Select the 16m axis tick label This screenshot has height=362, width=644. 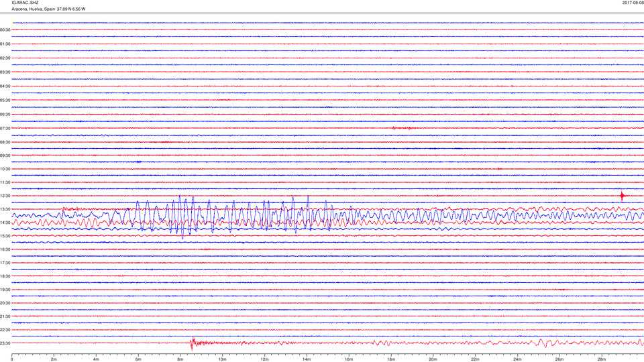coord(349,359)
